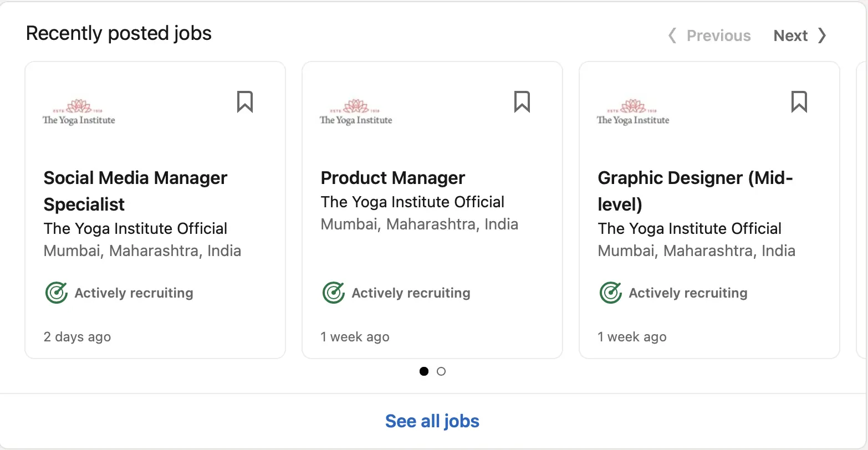The image size is (868, 450).
Task: Click Actively recruiting icon on Social Media Manager
Action: (x=56, y=293)
